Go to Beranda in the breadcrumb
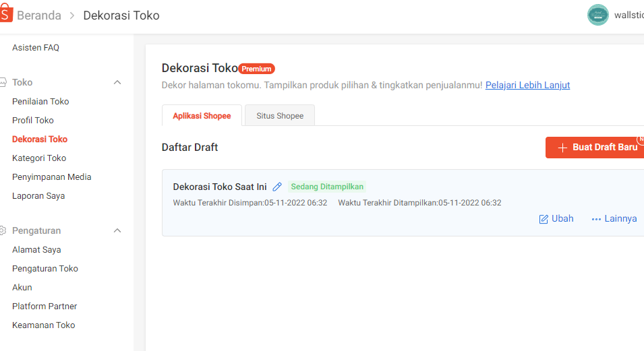The image size is (644, 351). (39, 15)
